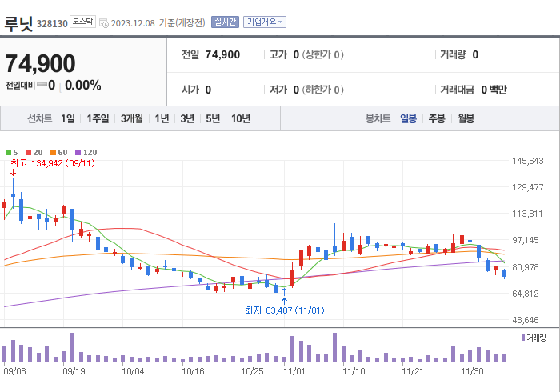Click the 0.00% change rate value
This screenshot has height=392, width=560.
83,86
